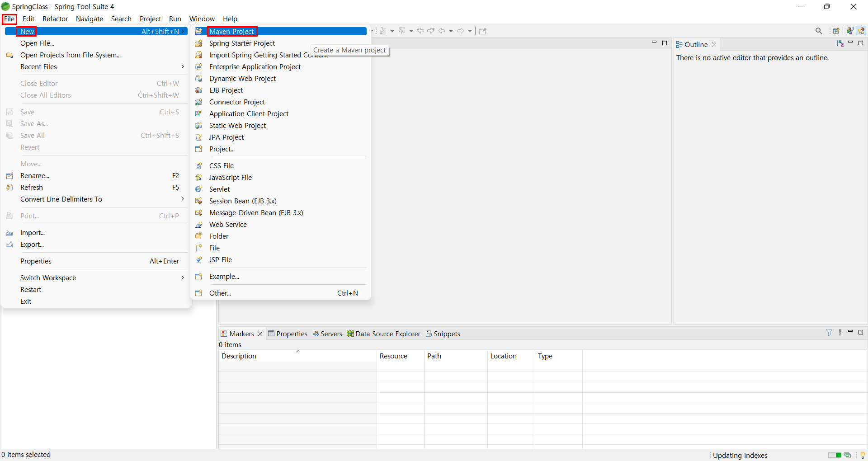Viewport: 868px width, 461px height.
Task: Open the Navigate menu
Action: click(x=90, y=19)
